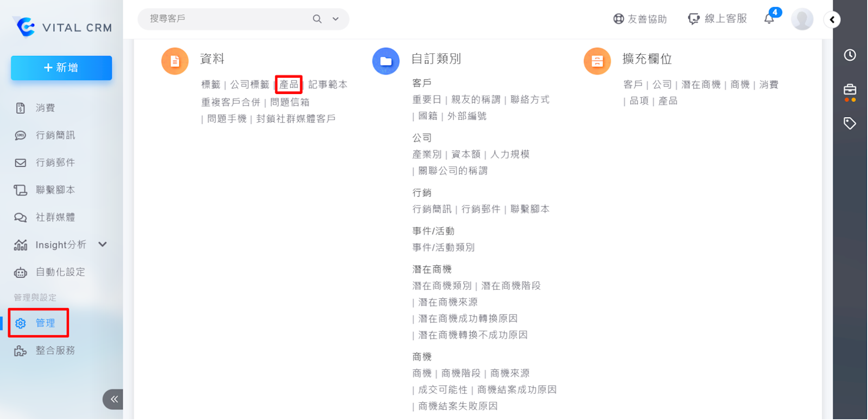Open the 聯絡方式 link

[x=530, y=99]
